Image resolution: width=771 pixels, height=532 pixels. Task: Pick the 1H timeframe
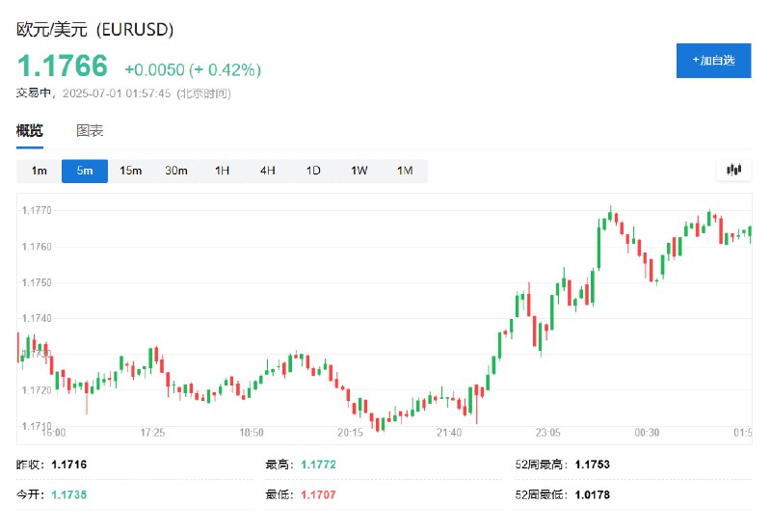(222, 171)
